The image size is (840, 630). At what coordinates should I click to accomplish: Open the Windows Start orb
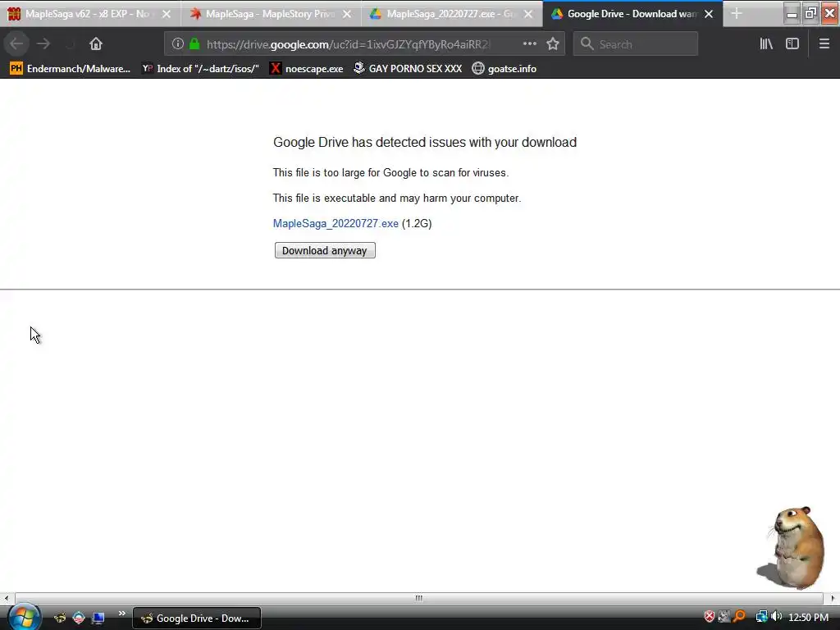[x=23, y=618]
